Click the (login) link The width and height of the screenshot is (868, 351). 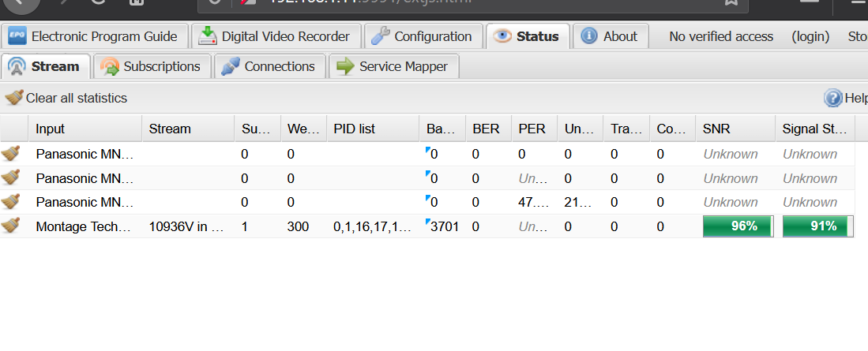(x=810, y=36)
